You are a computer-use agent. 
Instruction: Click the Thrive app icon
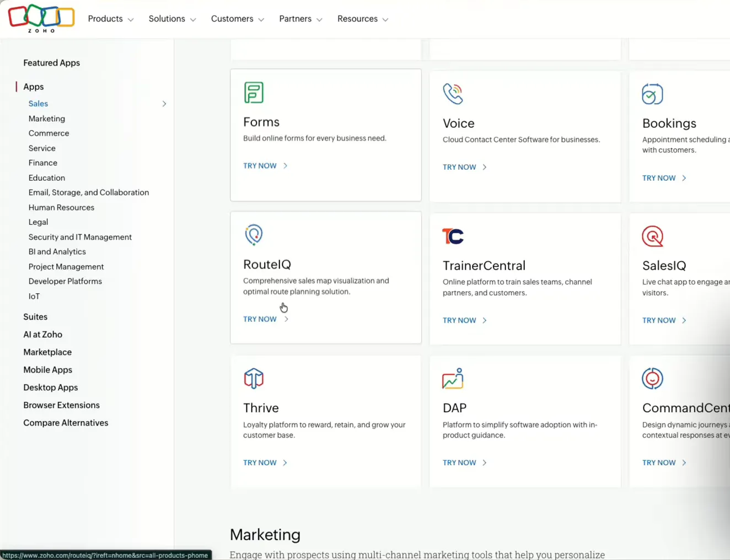tap(254, 378)
